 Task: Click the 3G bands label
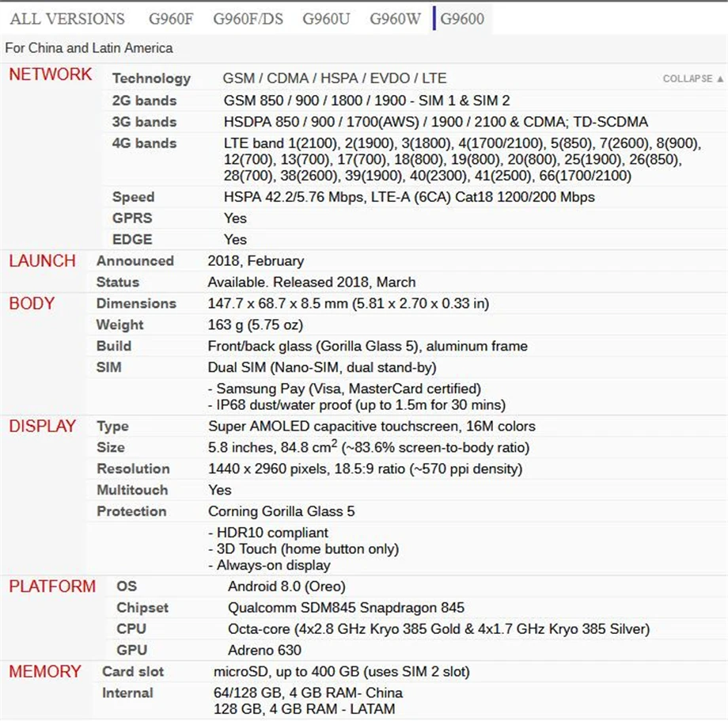click(144, 122)
